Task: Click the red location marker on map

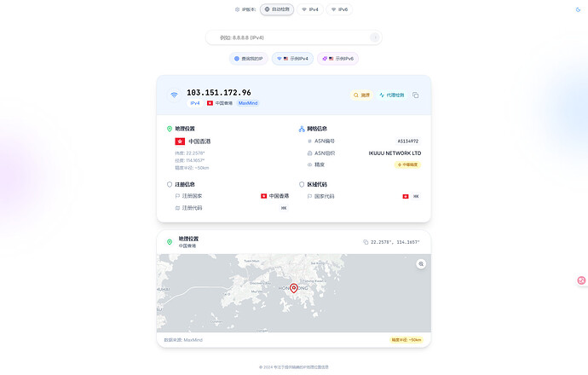Action: pyautogui.click(x=294, y=287)
